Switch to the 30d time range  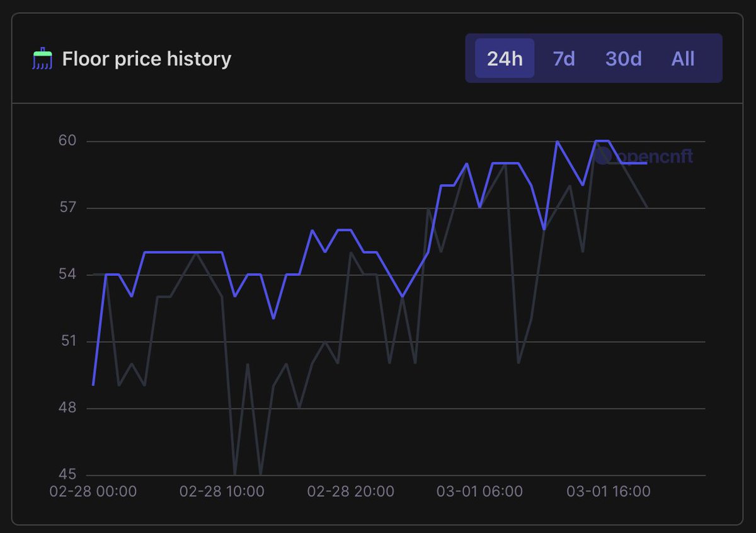pos(624,59)
